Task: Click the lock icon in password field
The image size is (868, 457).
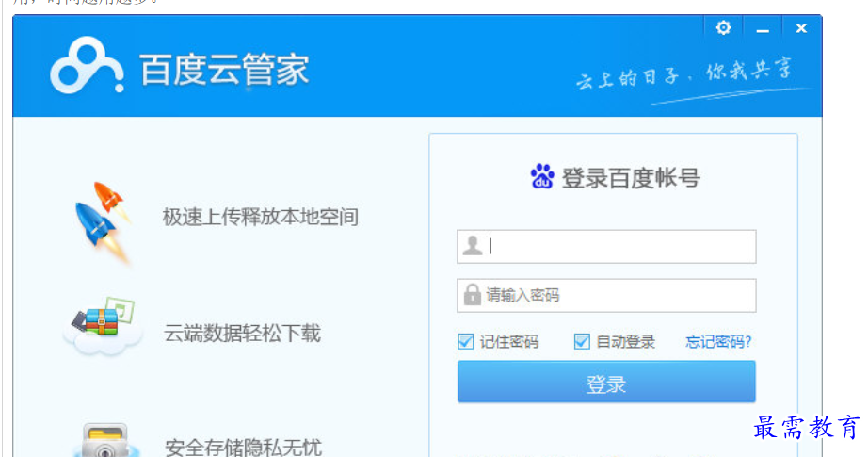Action: (472, 295)
